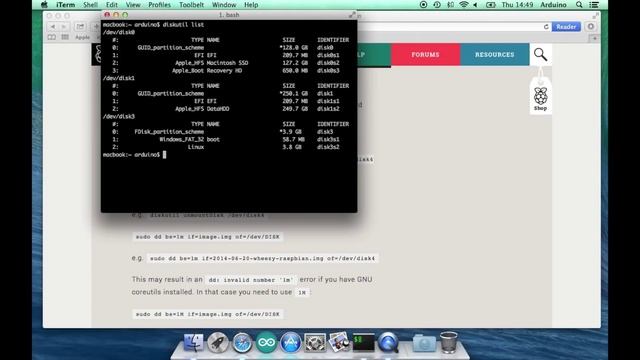The image size is (640, 360).
Task: Click 'sudo dd bs=1M if=image.img' code block
Action: tap(207, 314)
